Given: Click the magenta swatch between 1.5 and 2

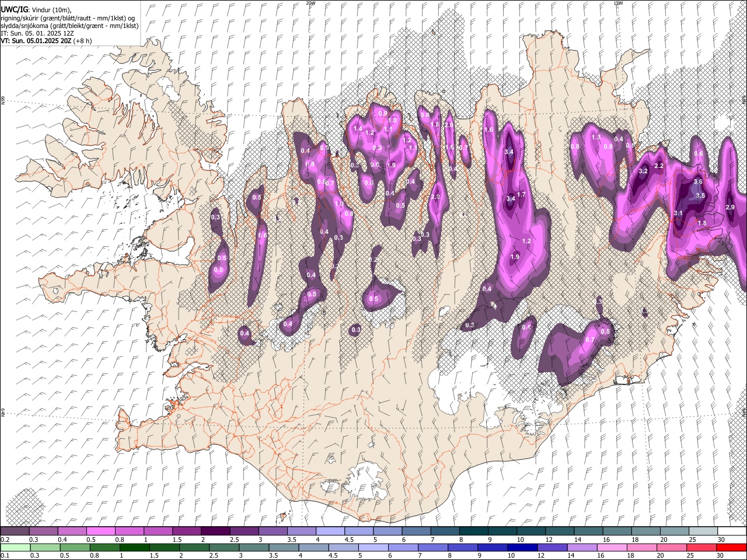Looking at the screenshot, I should (186, 531).
